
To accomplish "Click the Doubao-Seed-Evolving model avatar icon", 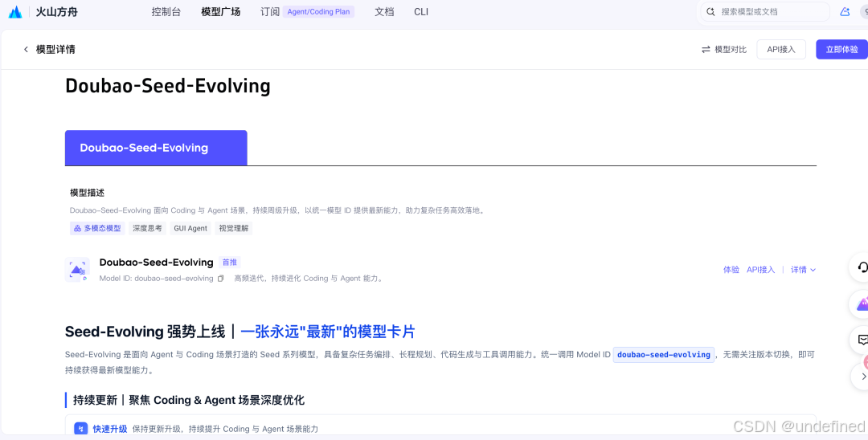I will point(77,270).
